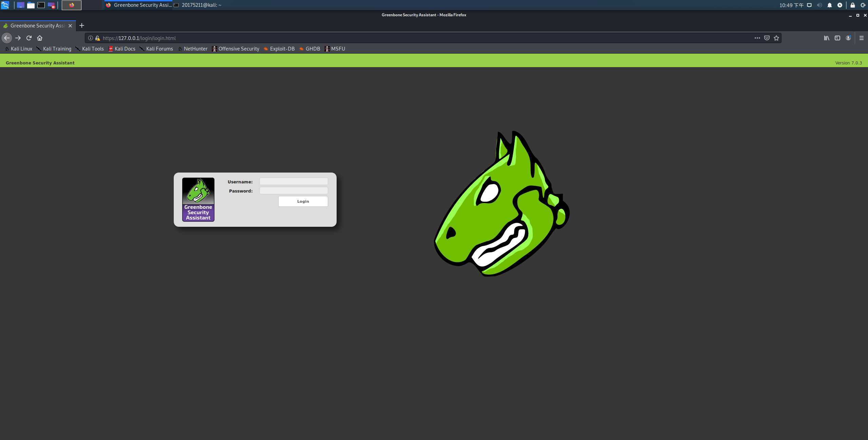868x440 pixels.
Task: Open a new Firefox tab
Action: [82, 25]
